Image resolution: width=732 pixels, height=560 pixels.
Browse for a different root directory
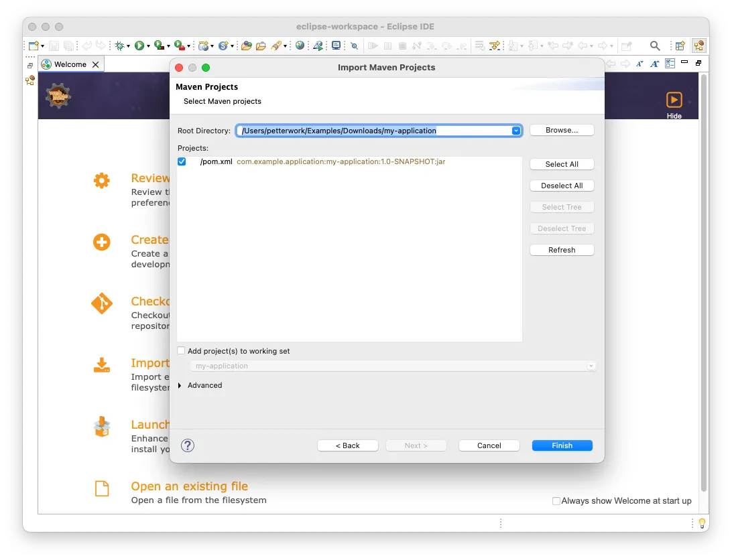(562, 129)
